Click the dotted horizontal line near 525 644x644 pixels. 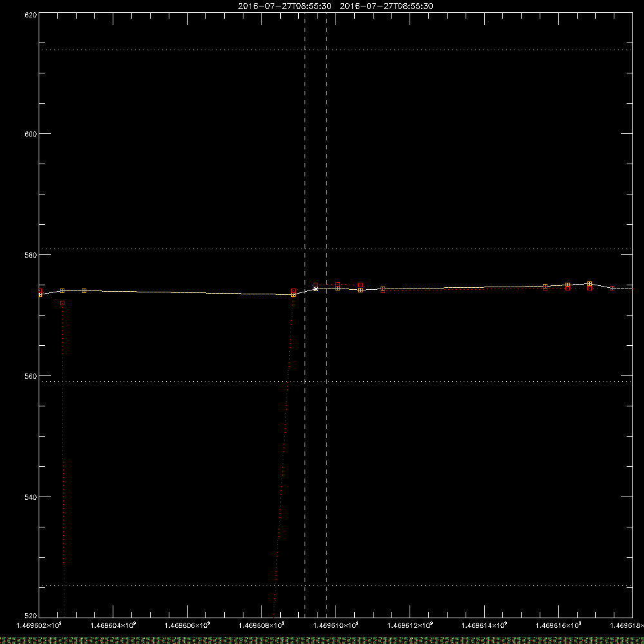coord(336,585)
